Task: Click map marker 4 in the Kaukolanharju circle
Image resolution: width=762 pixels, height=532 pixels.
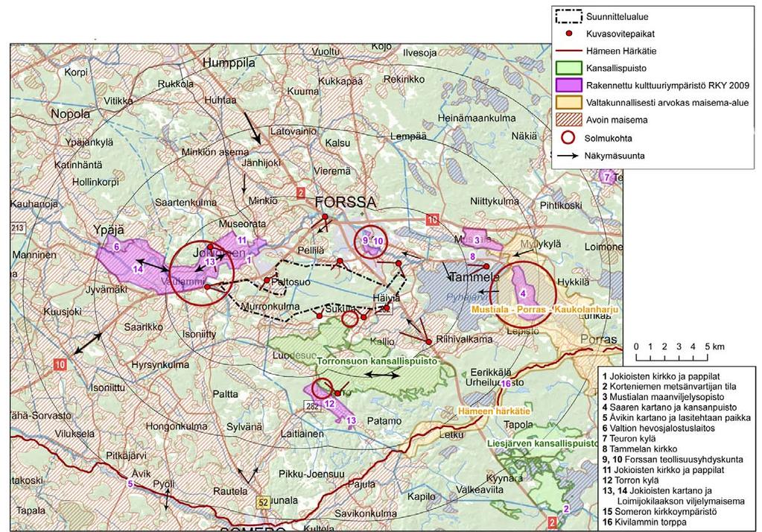Action: click(x=523, y=294)
